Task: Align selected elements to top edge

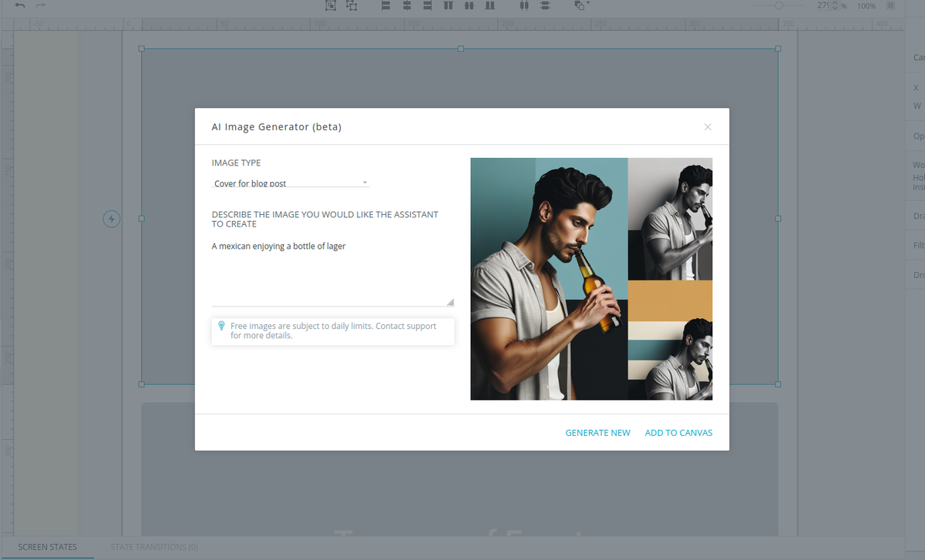Action: pyautogui.click(x=448, y=5)
